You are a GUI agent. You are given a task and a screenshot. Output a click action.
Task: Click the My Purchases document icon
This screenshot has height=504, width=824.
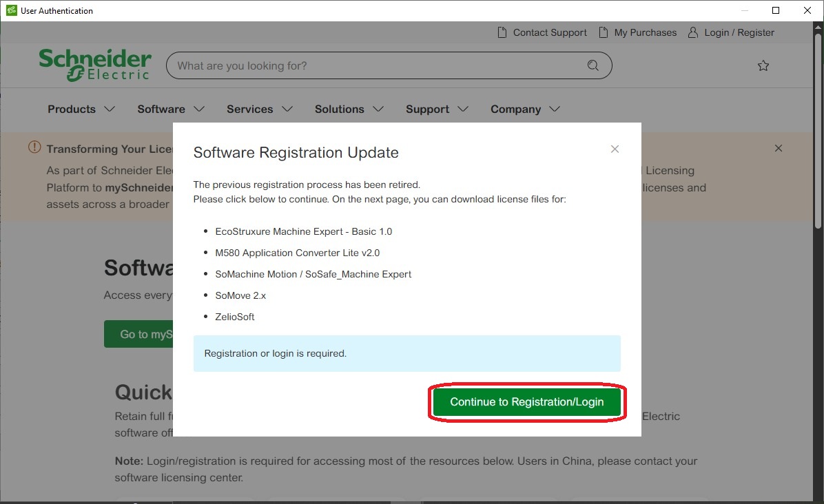(604, 32)
